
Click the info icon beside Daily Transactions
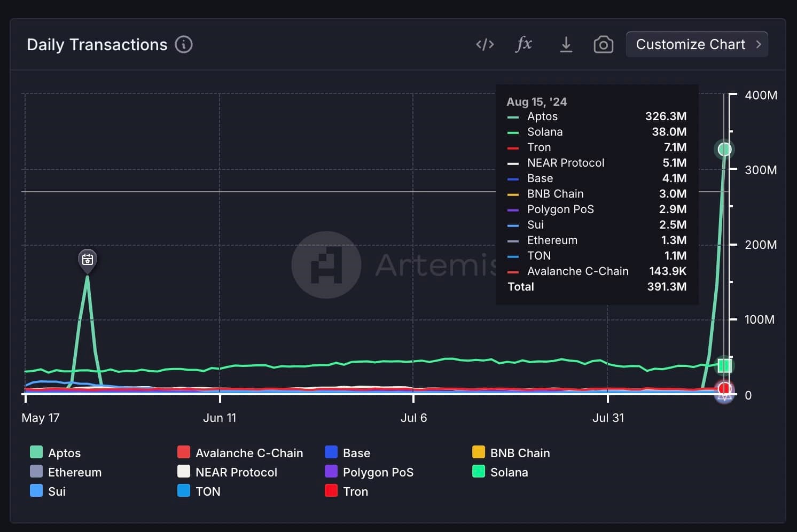click(x=184, y=44)
